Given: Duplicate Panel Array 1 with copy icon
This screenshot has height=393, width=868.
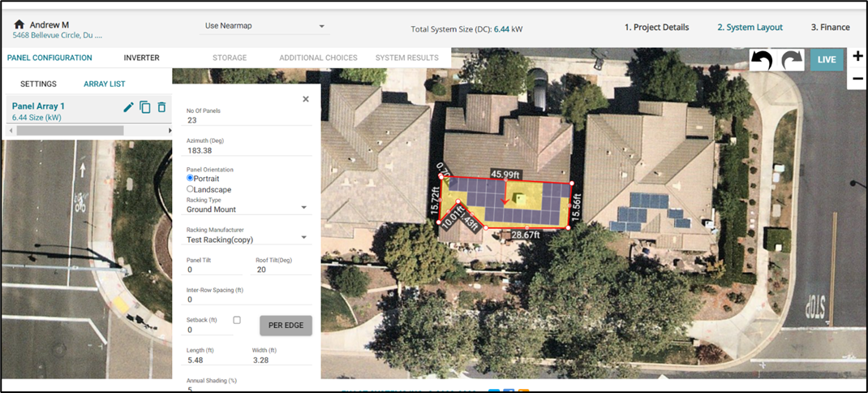Looking at the screenshot, I should pyautogui.click(x=145, y=107).
